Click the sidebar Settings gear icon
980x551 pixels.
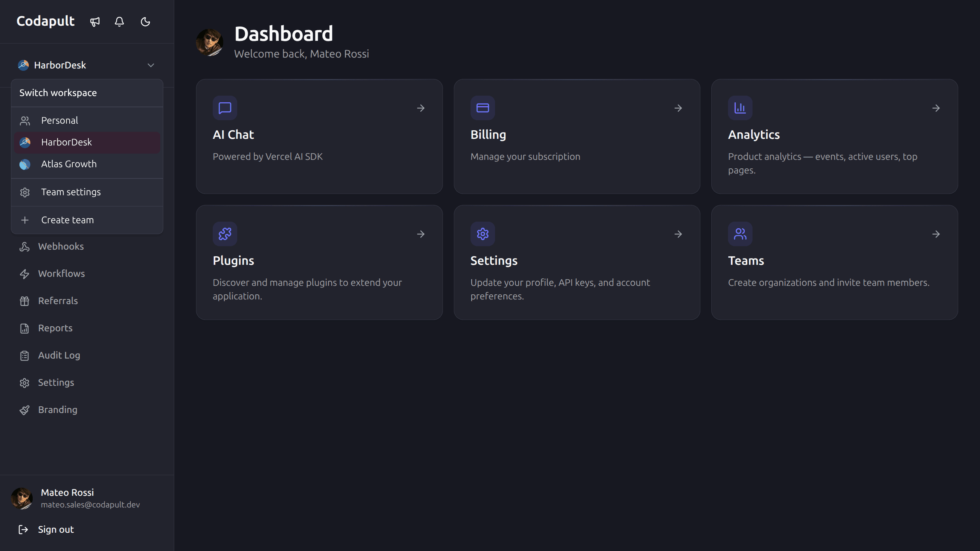point(24,383)
